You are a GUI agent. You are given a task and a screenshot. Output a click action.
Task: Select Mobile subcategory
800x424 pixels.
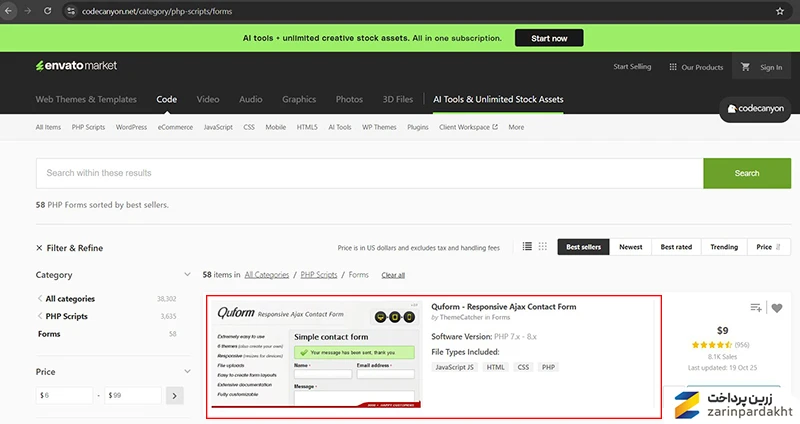(x=276, y=127)
